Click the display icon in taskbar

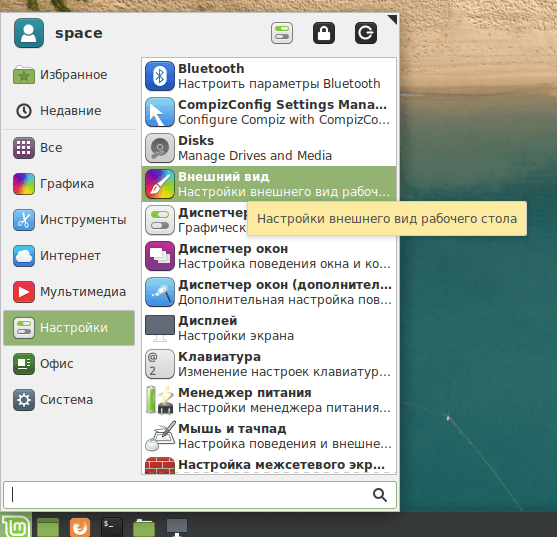pyautogui.click(x=177, y=527)
